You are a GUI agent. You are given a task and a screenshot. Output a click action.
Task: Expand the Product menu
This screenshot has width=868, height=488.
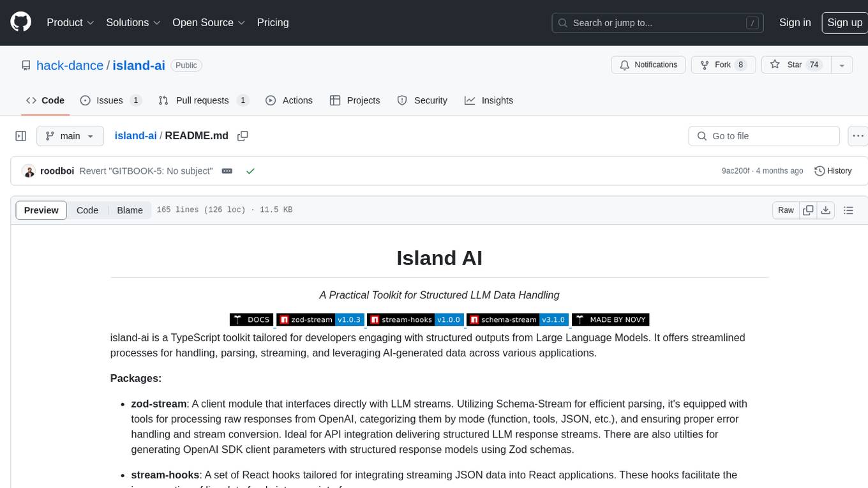(x=70, y=22)
